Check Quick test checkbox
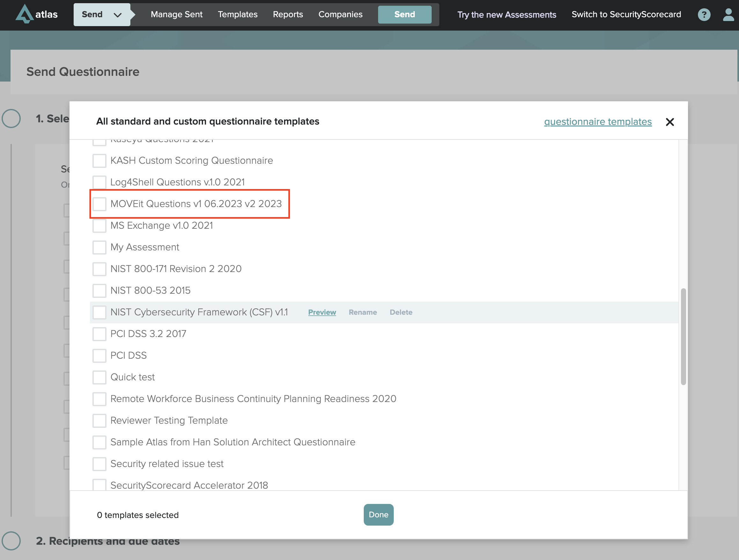 tap(99, 377)
